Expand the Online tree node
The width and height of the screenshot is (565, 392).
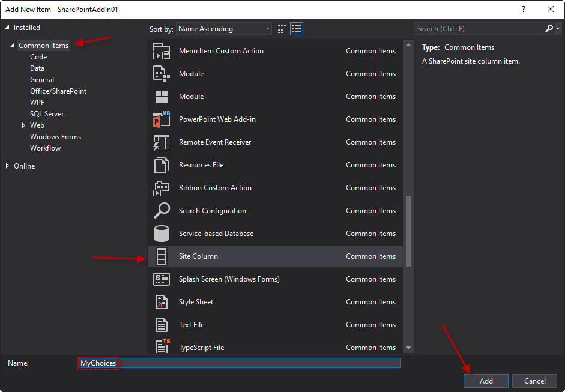pos(7,166)
